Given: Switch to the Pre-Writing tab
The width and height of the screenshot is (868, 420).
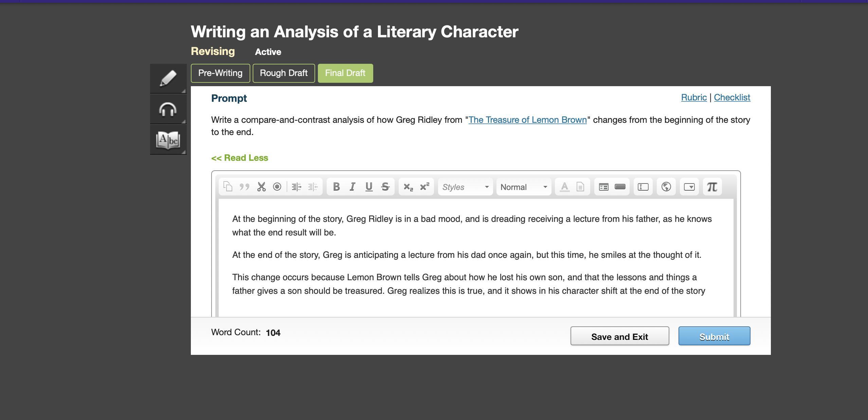Looking at the screenshot, I should pyautogui.click(x=220, y=73).
